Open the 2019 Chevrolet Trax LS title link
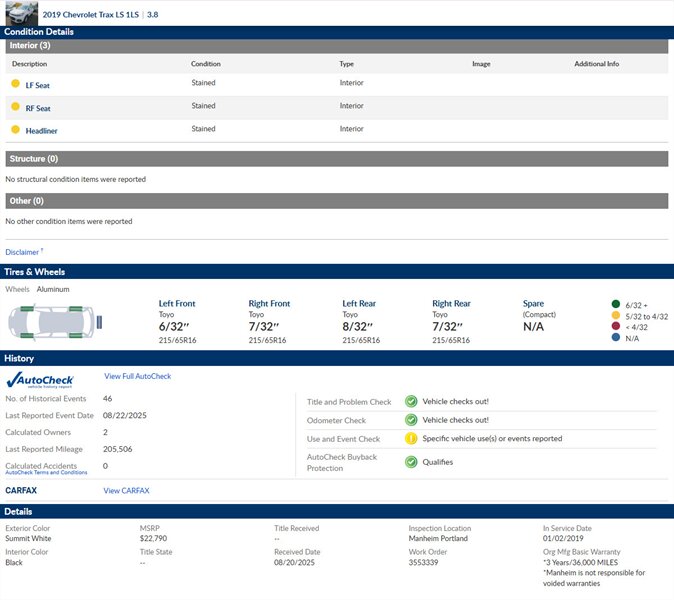Screen dimensions: 674x600 point(91,15)
